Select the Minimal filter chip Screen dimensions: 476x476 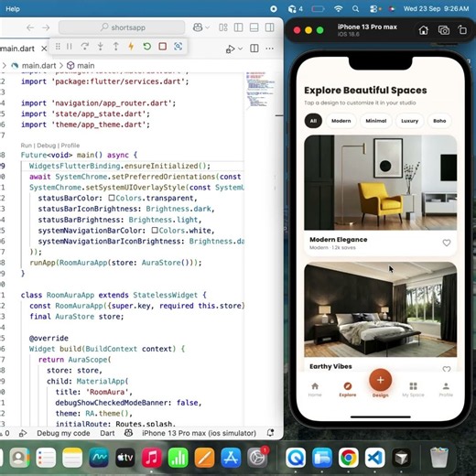coord(376,121)
